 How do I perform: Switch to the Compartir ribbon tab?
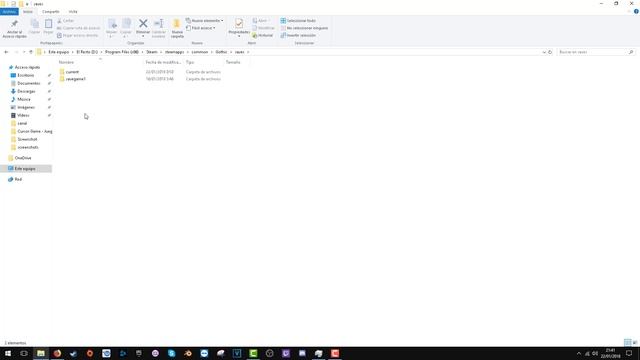point(51,12)
